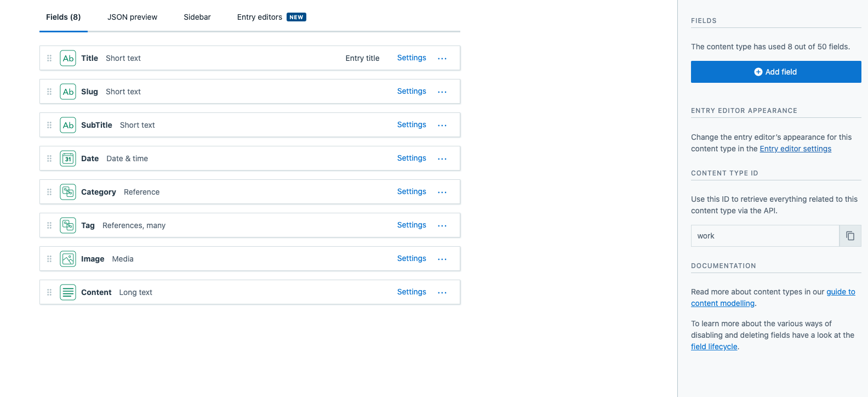Copy the content type ID to clipboard
Image resolution: width=868 pixels, height=397 pixels.
click(x=850, y=236)
